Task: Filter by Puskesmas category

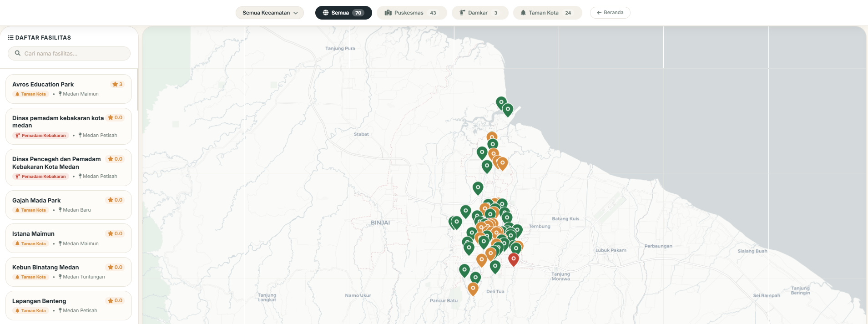Action: (x=411, y=13)
